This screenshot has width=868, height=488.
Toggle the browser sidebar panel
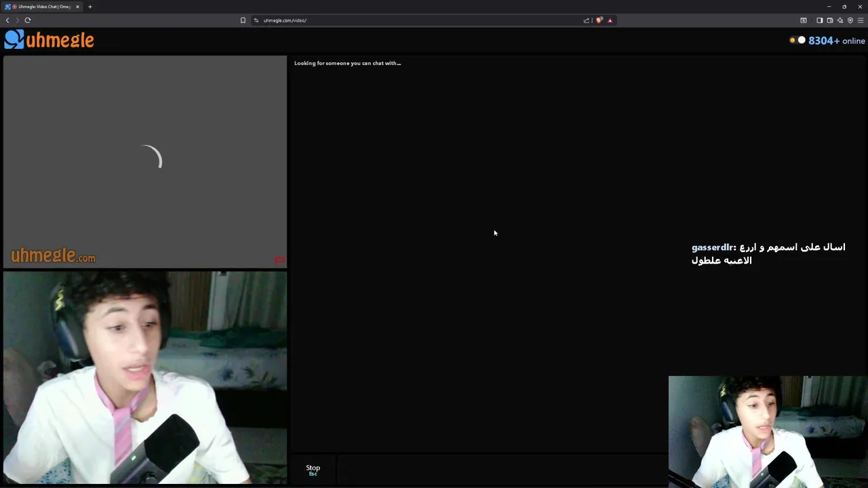[x=819, y=20]
